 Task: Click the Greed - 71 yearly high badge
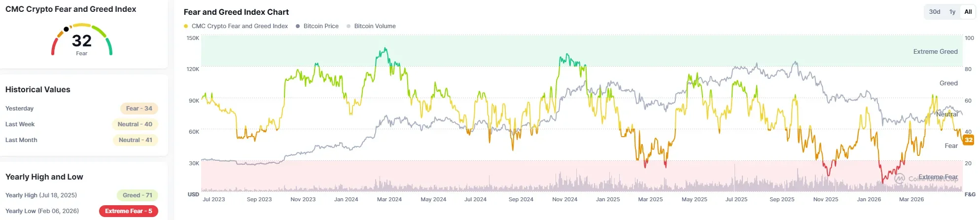point(138,195)
